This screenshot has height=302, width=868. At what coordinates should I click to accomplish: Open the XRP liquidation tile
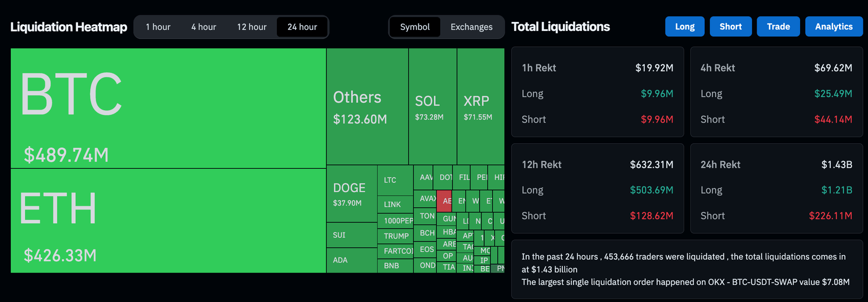[x=480, y=107]
